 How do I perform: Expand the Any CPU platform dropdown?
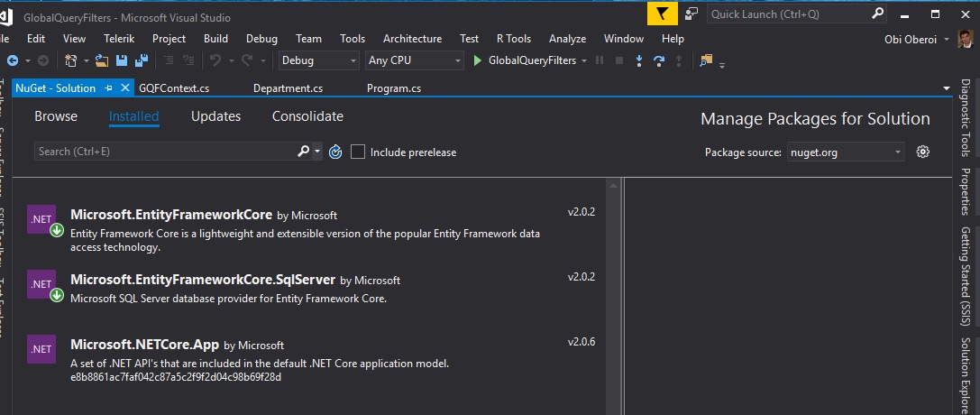tap(413, 60)
